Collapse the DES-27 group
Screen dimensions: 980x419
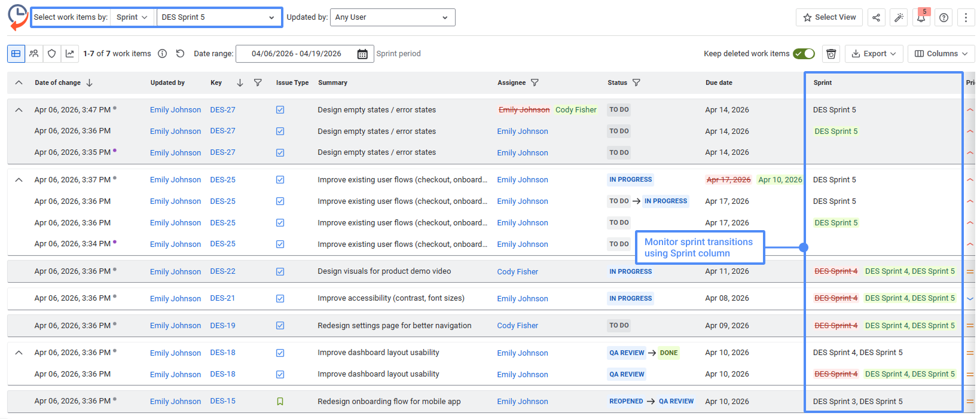(19, 110)
